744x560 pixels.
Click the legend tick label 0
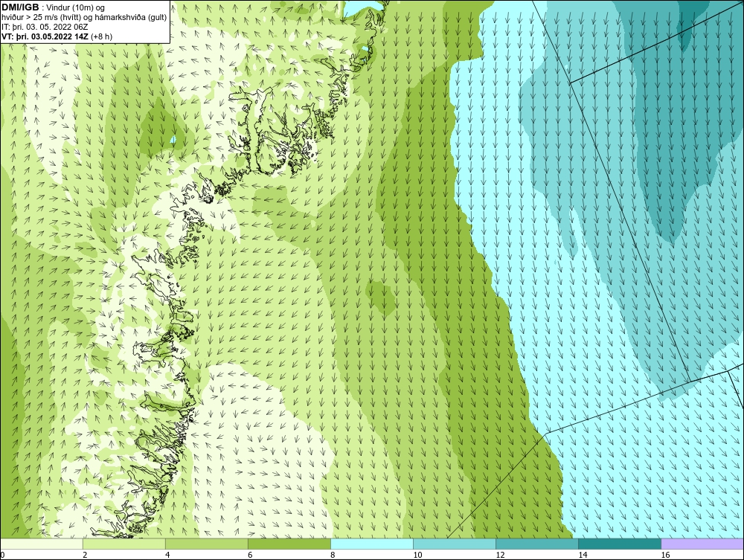pos(2,556)
